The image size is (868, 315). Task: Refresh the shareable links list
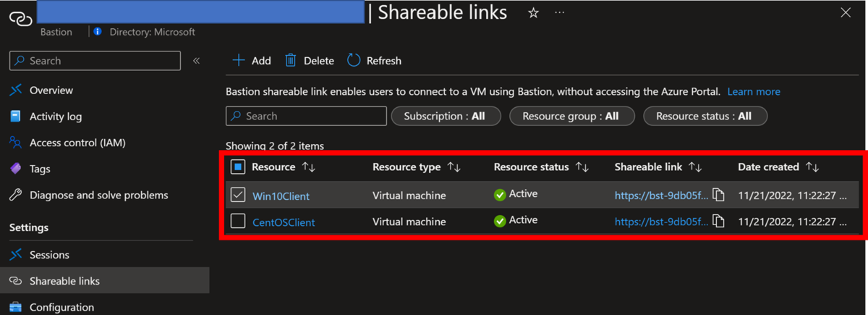374,61
